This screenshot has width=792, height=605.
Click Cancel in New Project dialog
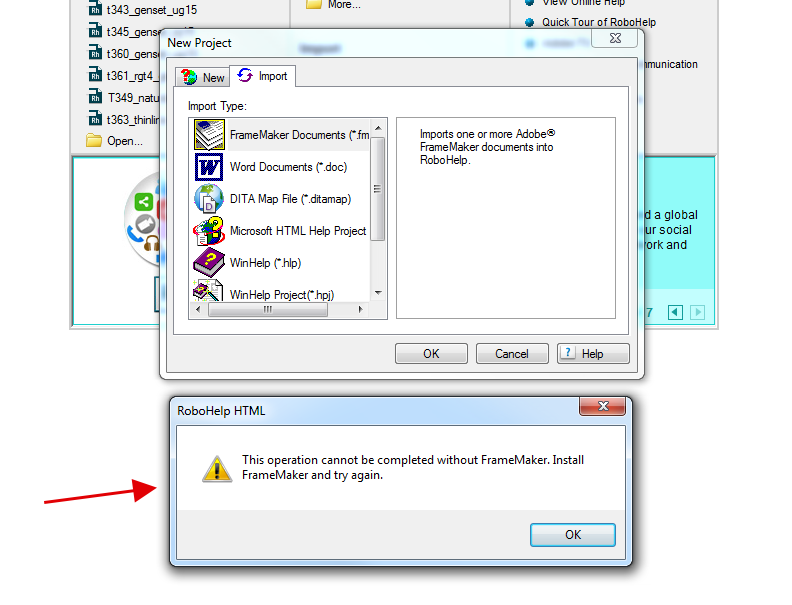(512, 354)
